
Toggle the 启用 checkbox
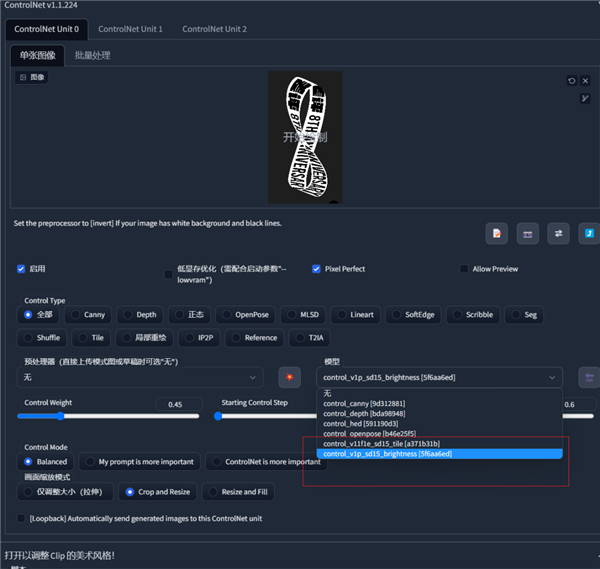[22, 269]
